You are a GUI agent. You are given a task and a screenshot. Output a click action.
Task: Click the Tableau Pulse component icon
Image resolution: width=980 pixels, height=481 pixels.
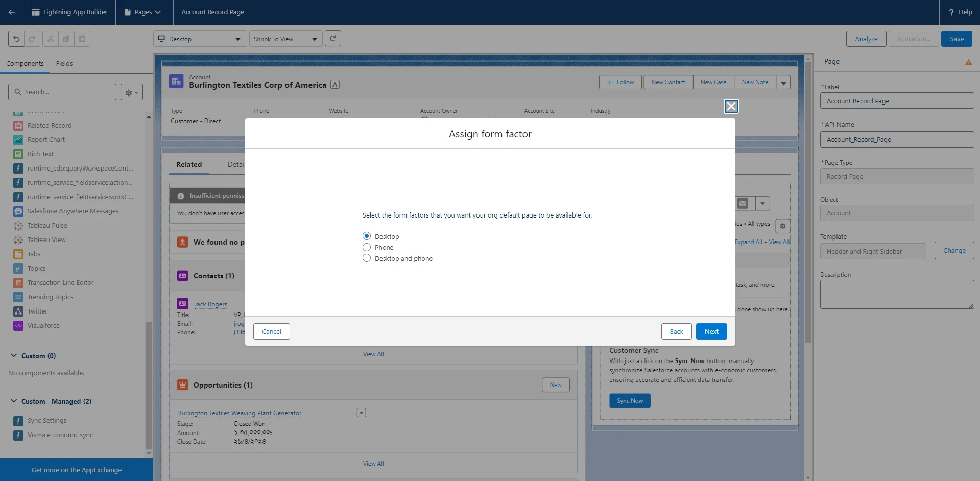18,226
